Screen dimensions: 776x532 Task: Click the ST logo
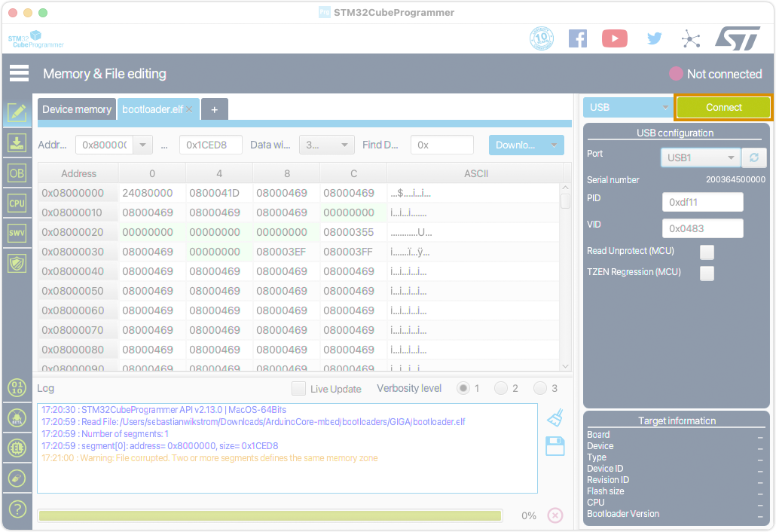coord(738,38)
